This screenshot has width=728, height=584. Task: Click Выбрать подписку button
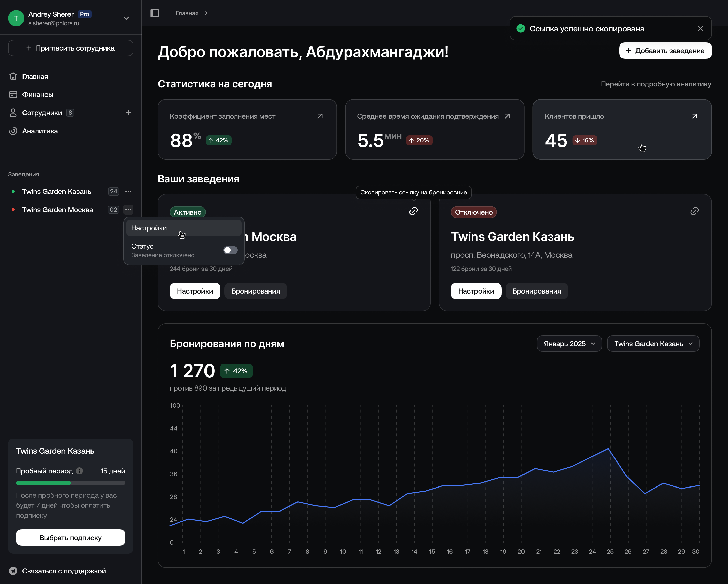(71, 538)
